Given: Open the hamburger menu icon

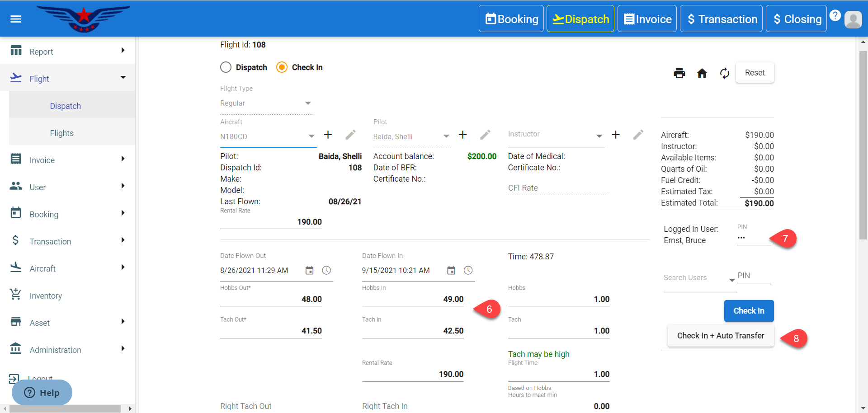Looking at the screenshot, I should coord(16,19).
